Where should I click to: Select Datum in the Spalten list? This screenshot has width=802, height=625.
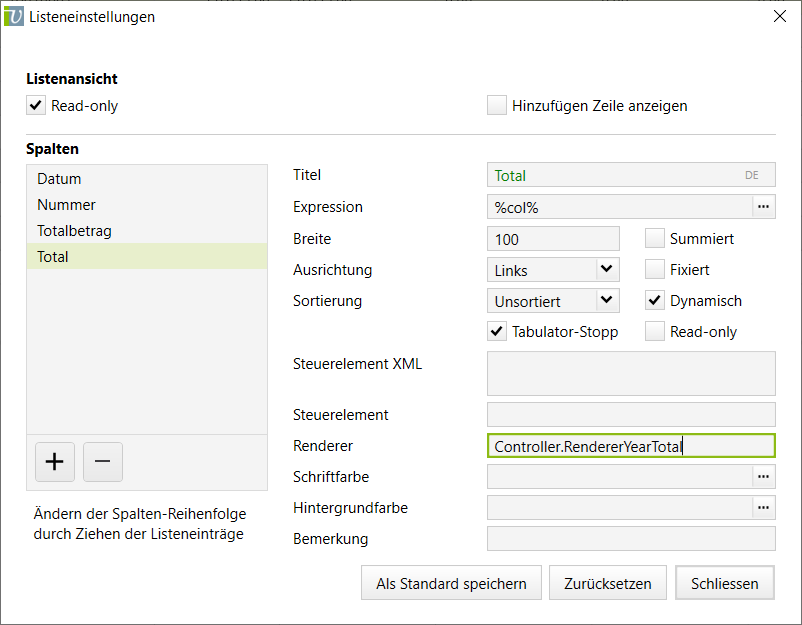(60, 179)
